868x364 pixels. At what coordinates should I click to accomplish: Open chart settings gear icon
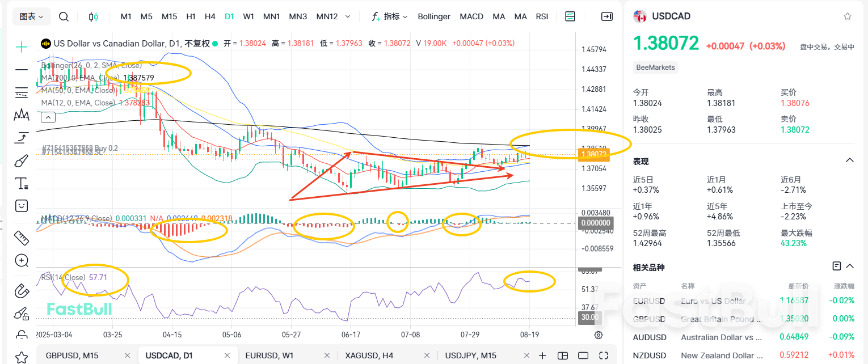[x=599, y=335]
